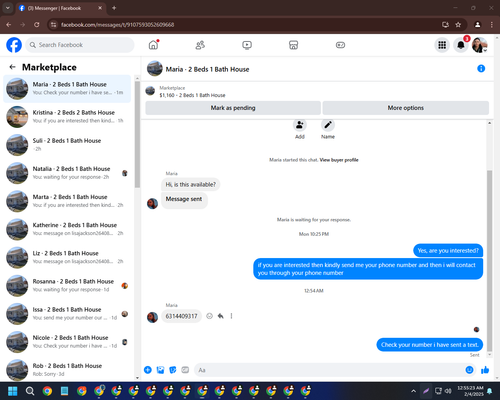
Task: React to message 6314409317 with emoji icon
Action: (209, 316)
